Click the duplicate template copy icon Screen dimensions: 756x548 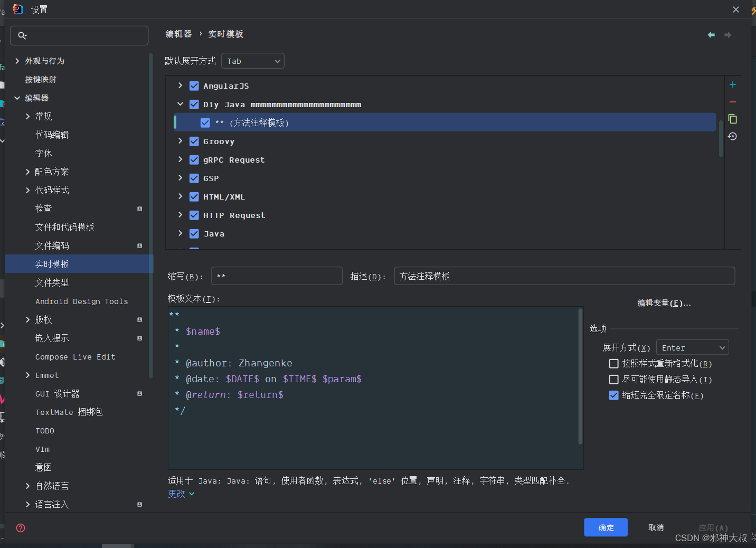(x=732, y=119)
